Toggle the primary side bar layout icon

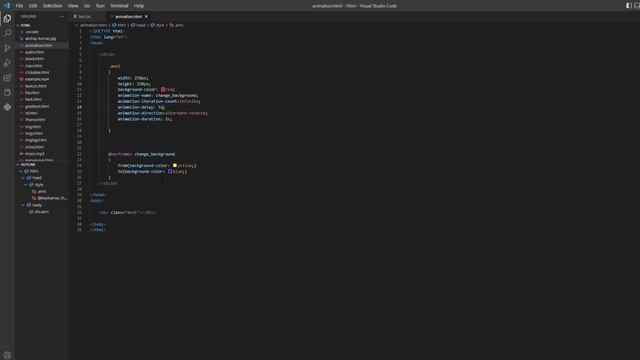pyautogui.click(x=629, y=6)
